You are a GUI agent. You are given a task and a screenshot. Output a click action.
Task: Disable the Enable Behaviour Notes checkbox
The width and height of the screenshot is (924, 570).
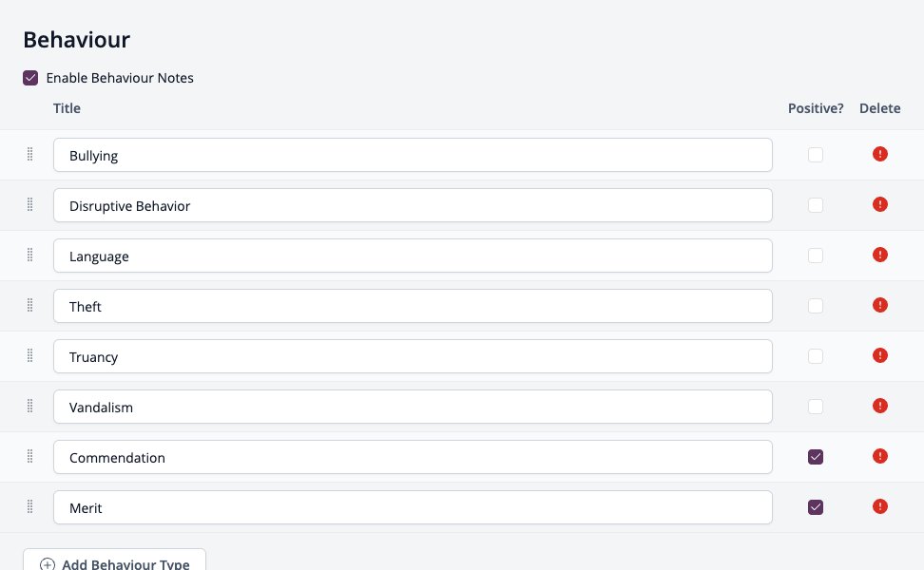(x=30, y=78)
